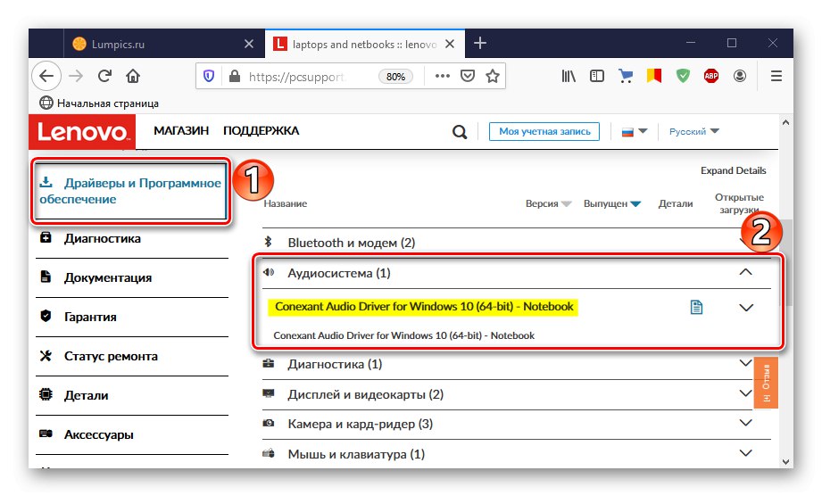
Task: Click the page scrollbar up arrow
Action: click(785, 122)
